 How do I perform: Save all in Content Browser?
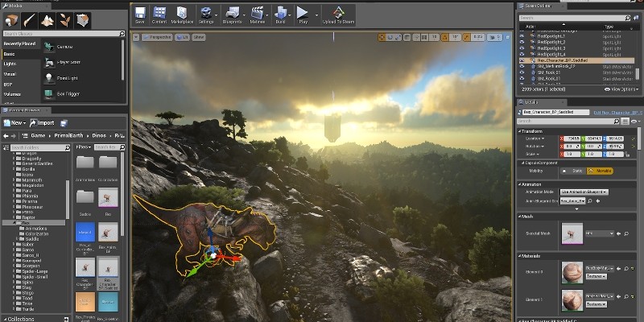(64, 123)
